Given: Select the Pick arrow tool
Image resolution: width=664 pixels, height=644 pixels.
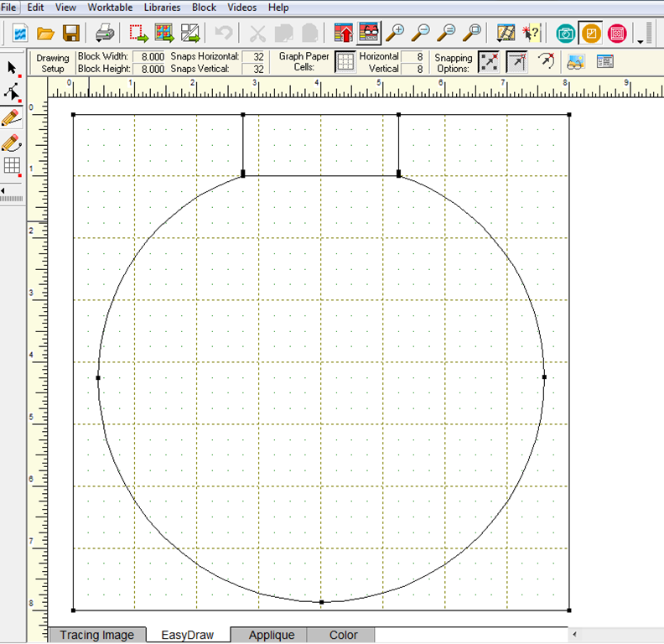Looking at the screenshot, I should coord(12,68).
